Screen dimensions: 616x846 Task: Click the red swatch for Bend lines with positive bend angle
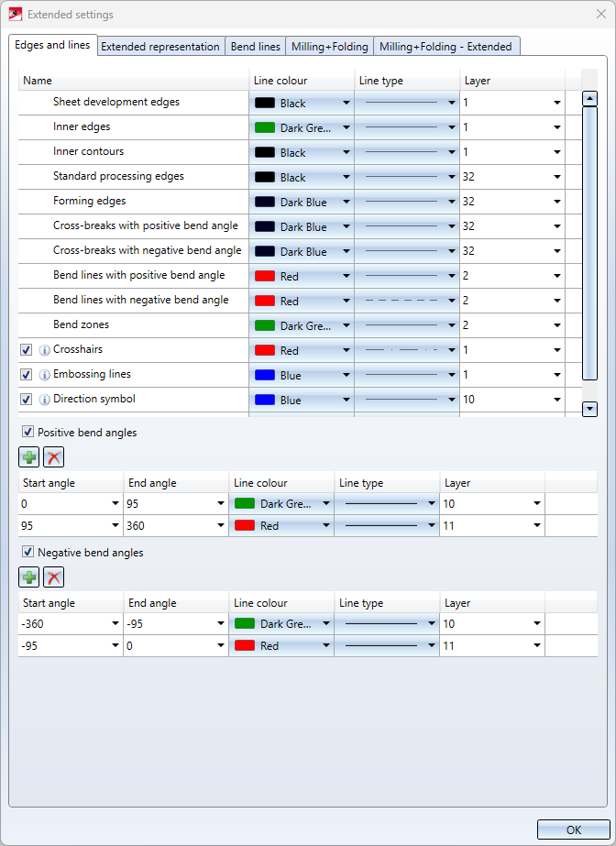(265, 276)
